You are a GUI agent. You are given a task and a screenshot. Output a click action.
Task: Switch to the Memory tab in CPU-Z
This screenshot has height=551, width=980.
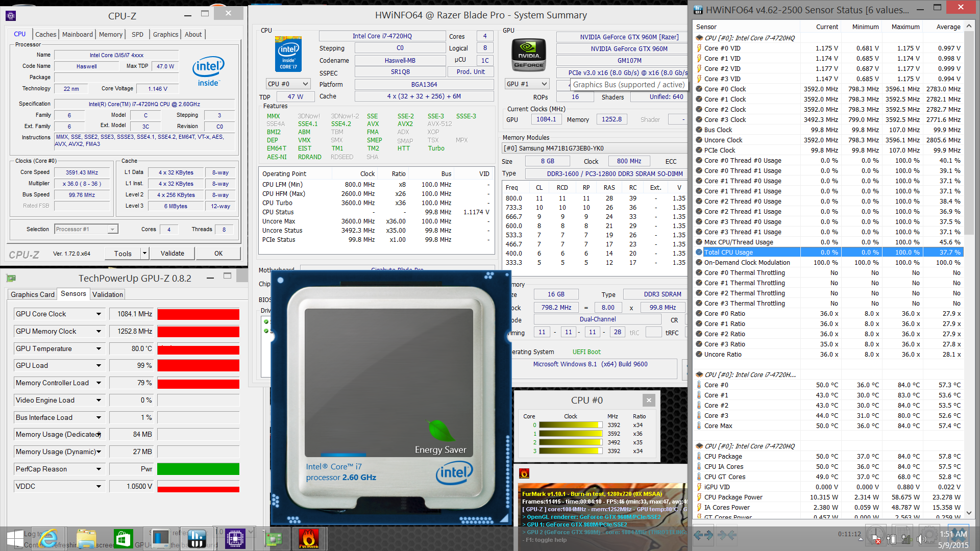[x=111, y=34]
